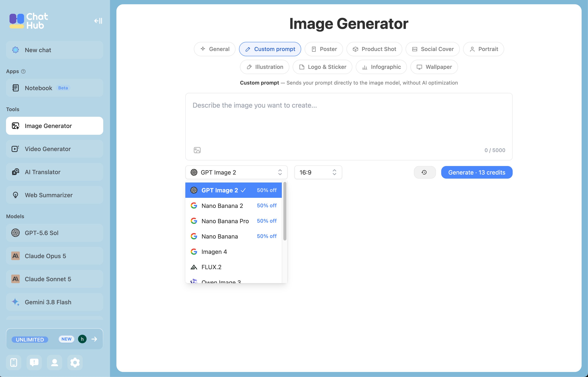Open the Notebook Beta app
The width and height of the screenshot is (588, 377).
(x=55, y=88)
